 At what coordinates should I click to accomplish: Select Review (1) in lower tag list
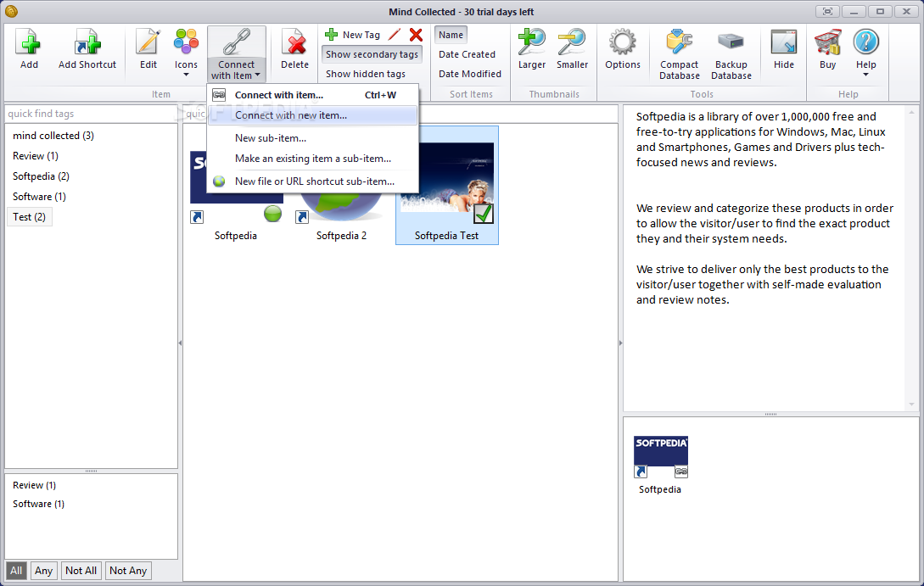(x=34, y=485)
